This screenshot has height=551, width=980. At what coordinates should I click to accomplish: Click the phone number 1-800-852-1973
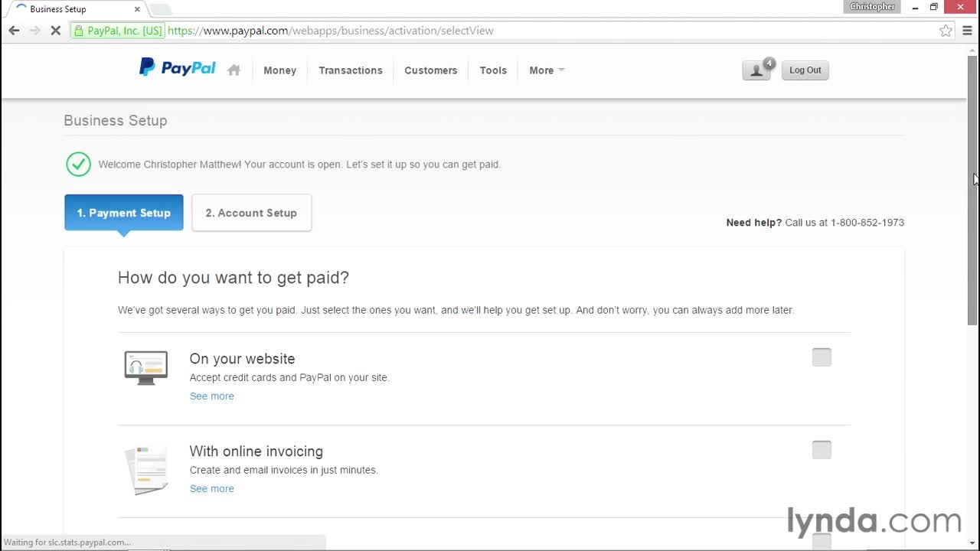[x=867, y=223]
